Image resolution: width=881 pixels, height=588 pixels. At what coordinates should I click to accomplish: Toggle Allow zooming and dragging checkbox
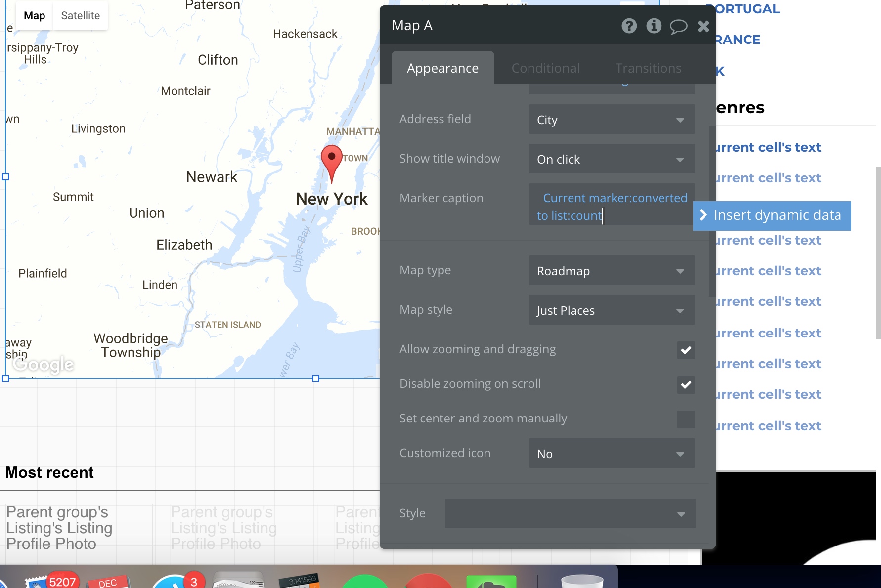tap(686, 350)
